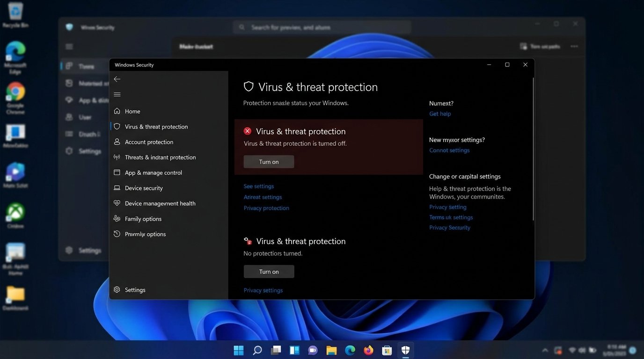Click top-right toolbar button in background window
This screenshot has height=359, width=644.
(x=540, y=47)
